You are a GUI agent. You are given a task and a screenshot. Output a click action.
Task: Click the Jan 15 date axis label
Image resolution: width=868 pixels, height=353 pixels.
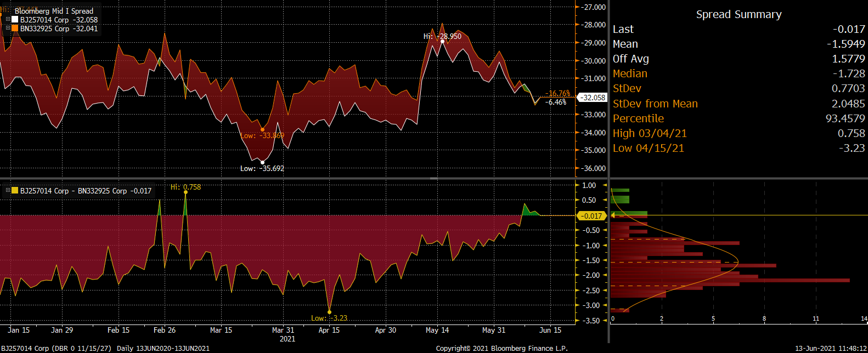[19, 330]
